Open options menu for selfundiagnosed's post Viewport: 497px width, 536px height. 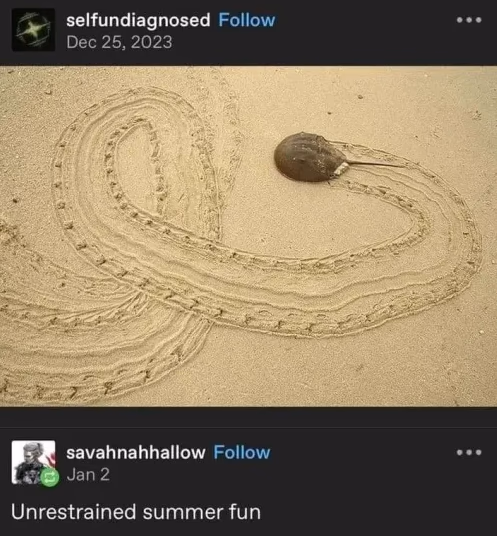click(x=469, y=20)
